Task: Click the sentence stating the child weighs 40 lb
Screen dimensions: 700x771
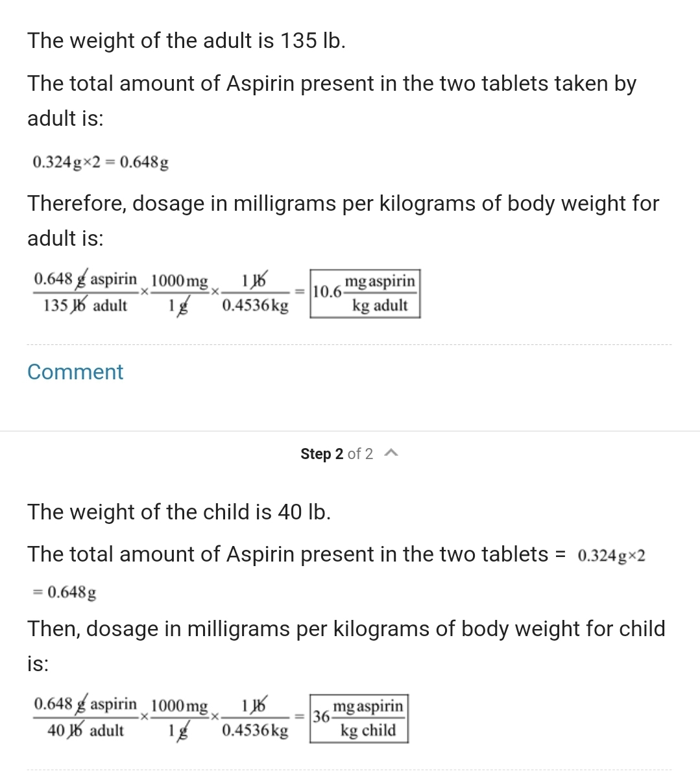Action: [x=179, y=512]
